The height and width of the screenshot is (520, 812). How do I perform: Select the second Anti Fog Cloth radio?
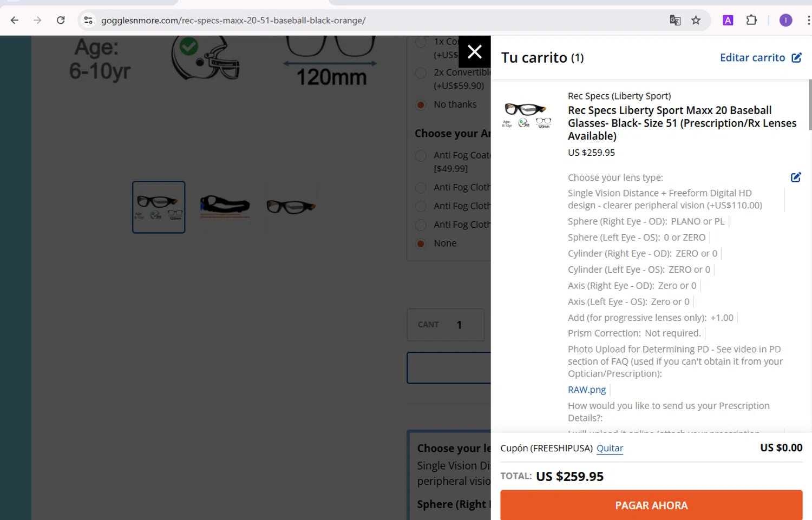point(421,206)
